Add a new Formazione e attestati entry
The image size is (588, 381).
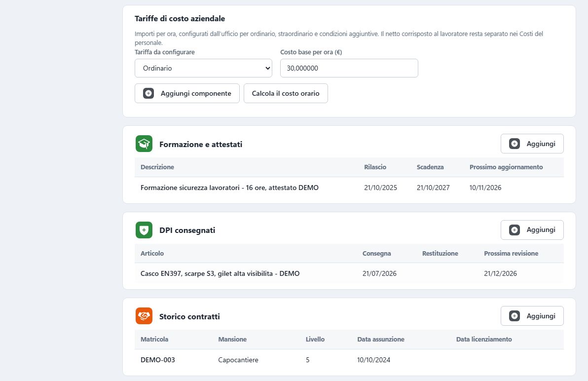(532, 144)
